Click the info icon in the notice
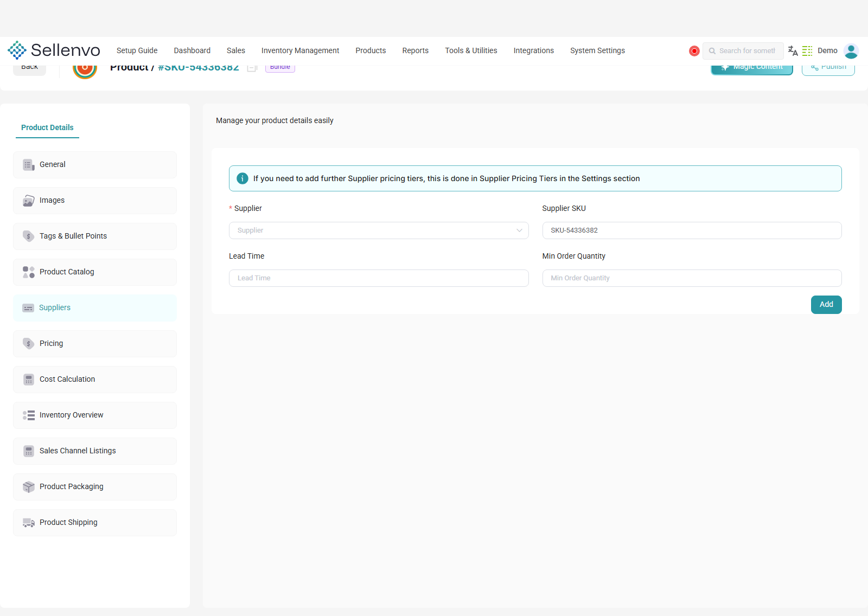This screenshot has width=868, height=616. (242, 178)
